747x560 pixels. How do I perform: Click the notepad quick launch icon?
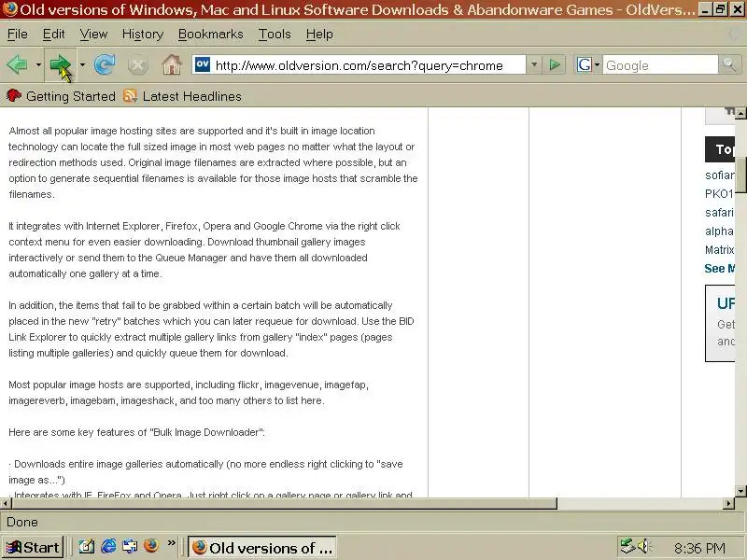coord(87,546)
